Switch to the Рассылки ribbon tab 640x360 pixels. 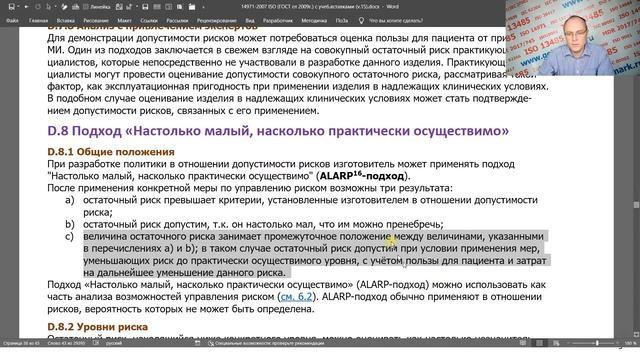coord(177,20)
